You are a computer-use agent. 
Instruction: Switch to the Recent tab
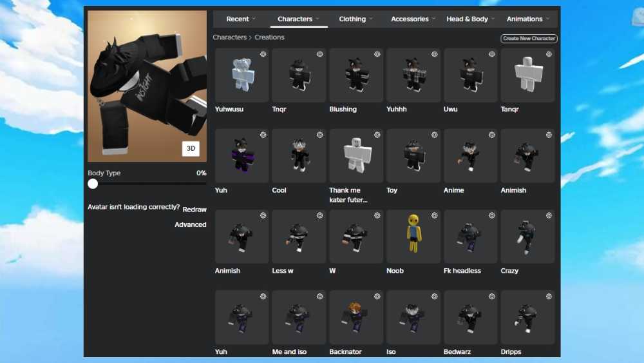[238, 19]
